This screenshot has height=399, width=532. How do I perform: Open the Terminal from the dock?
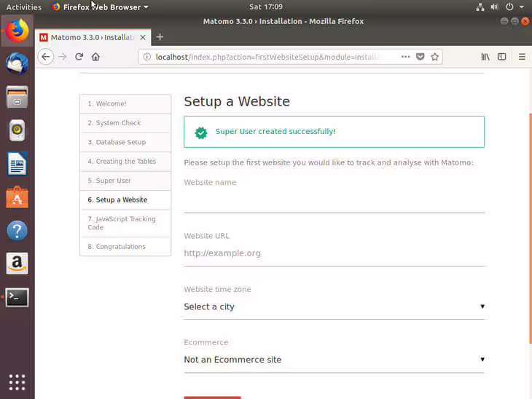click(17, 298)
